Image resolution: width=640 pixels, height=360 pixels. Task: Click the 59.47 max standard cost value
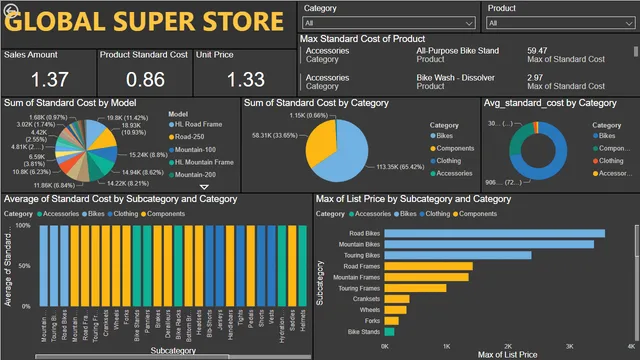tap(537, 51)
